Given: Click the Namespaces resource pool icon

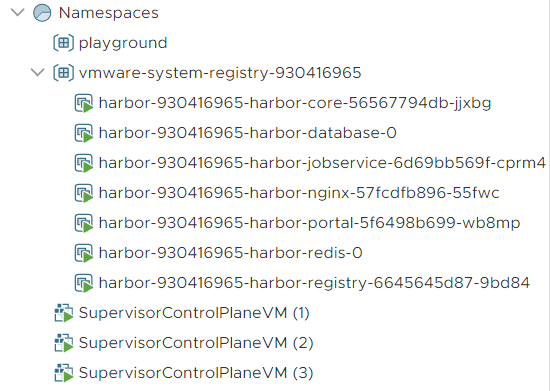Looking at the screenshot, I should (42, 13).
